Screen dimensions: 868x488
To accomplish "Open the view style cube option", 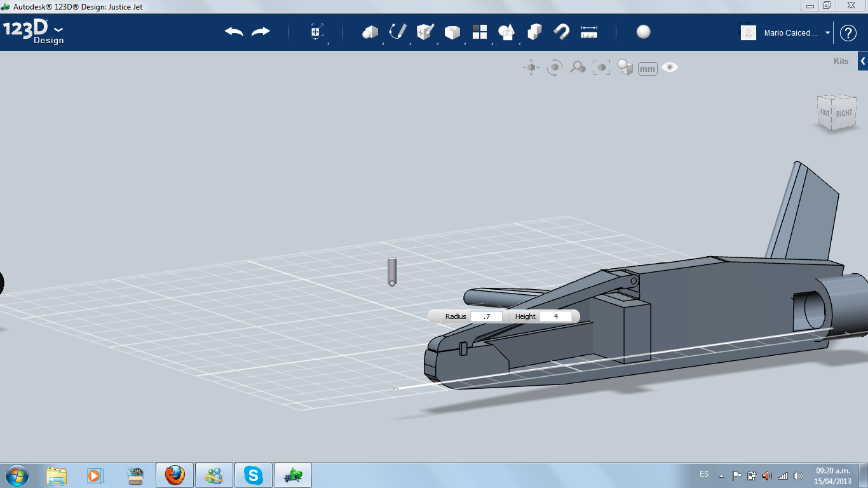I will point(625,67).
